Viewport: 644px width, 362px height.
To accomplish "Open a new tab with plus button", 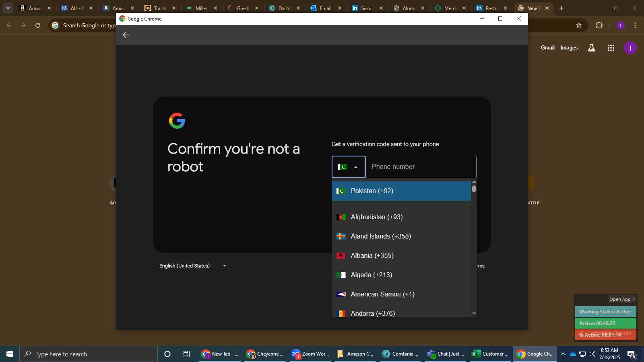I will pyautogui.click(x=561, y=8).
